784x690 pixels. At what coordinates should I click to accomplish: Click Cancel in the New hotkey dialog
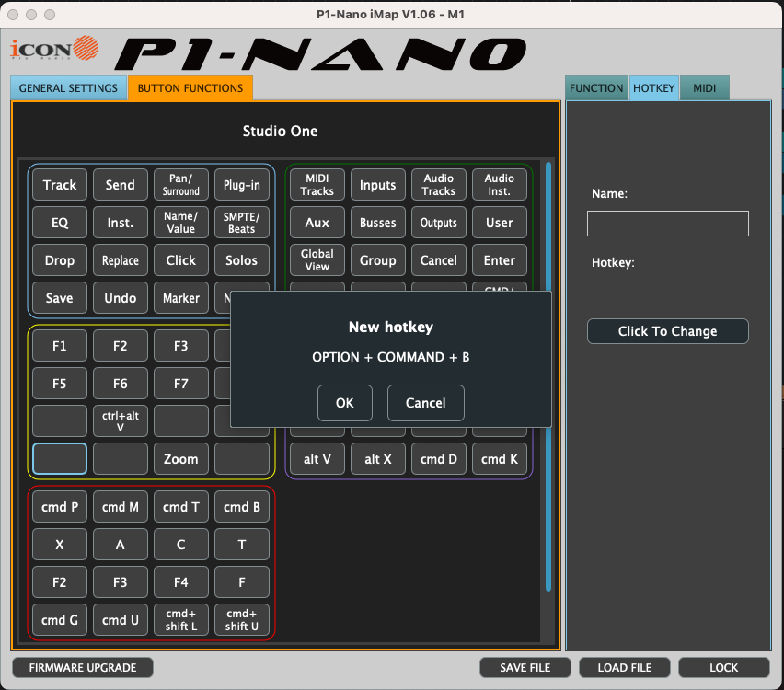[425, 403]
